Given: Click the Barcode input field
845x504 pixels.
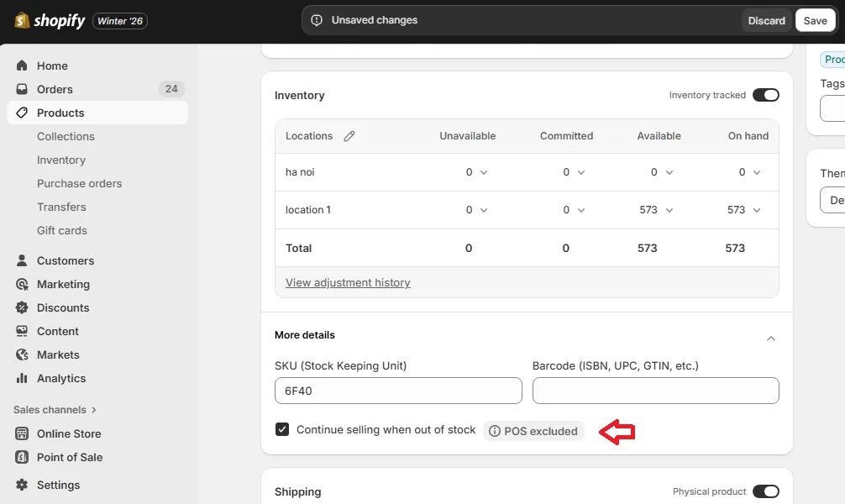Looking at the screenshot, I should (x=655, y=391).
